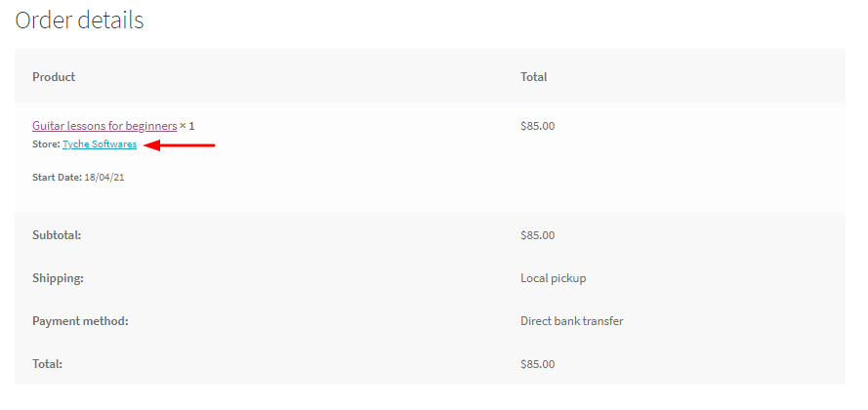Select the bottom Total row label
Screen dimensions: 868x410
coord(47,364)
